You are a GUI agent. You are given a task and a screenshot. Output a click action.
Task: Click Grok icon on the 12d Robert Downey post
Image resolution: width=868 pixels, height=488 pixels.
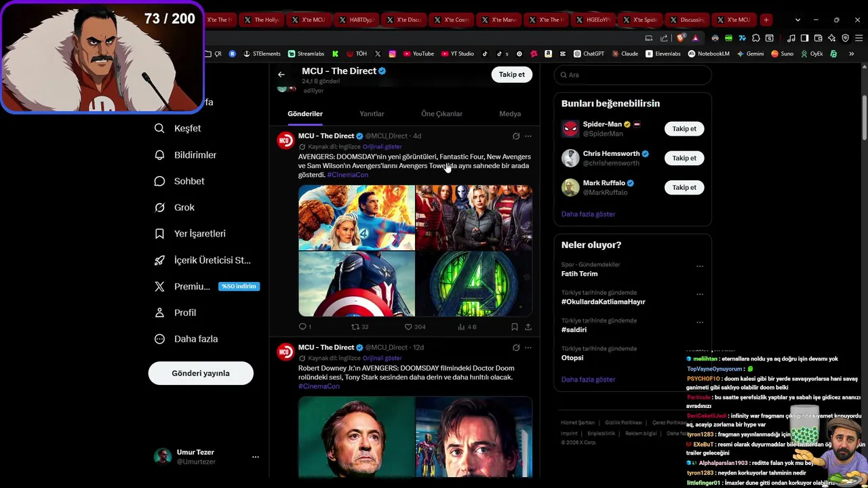pos(516,348)
